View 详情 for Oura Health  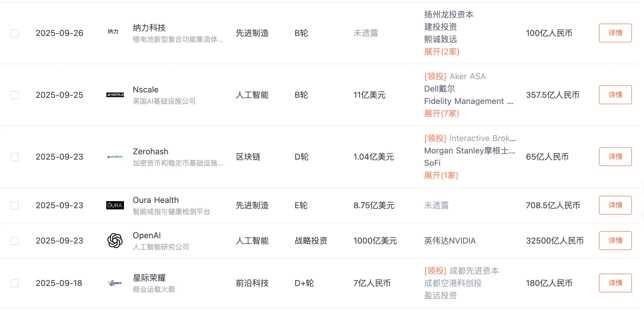615,205
